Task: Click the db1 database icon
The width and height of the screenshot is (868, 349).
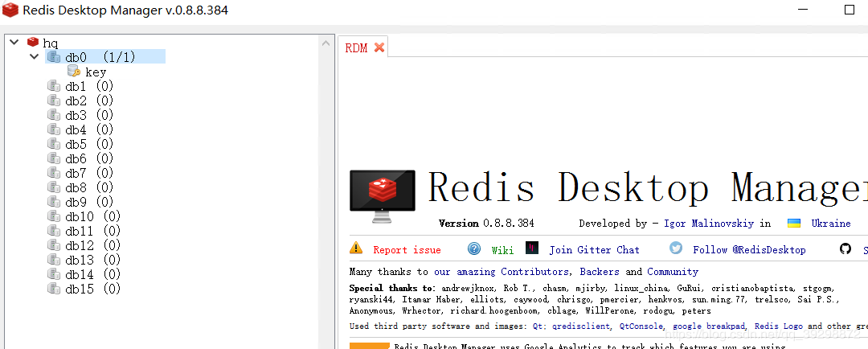Action: click(x=54, y=86)
